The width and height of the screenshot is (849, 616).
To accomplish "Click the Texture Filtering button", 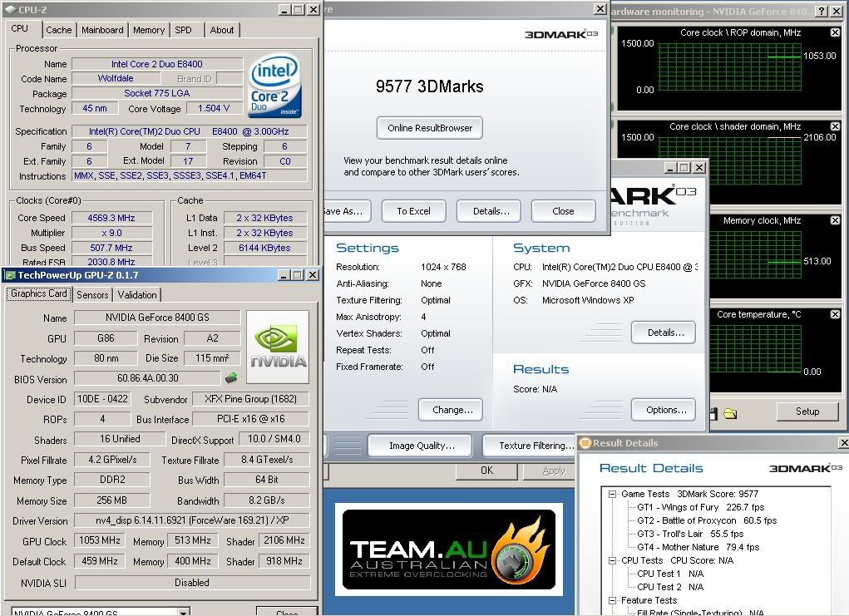I will (x=530, y=446).
